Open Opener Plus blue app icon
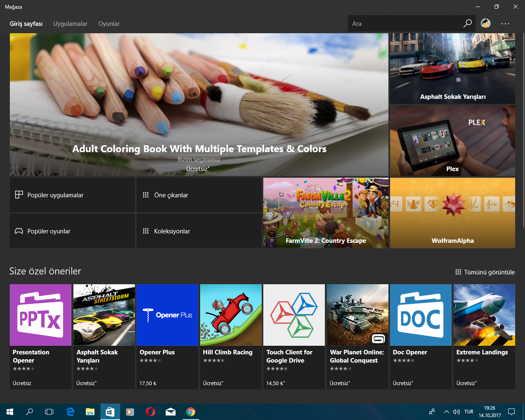Image resolution: width=525 pixels, height=420 pixels. click(167, 315)
